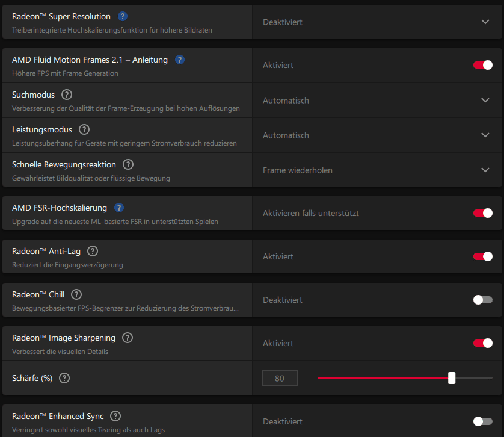
Task: Click 'Reduziert die Eingangsverzögerung' text
Action: (x=67, y=265)
